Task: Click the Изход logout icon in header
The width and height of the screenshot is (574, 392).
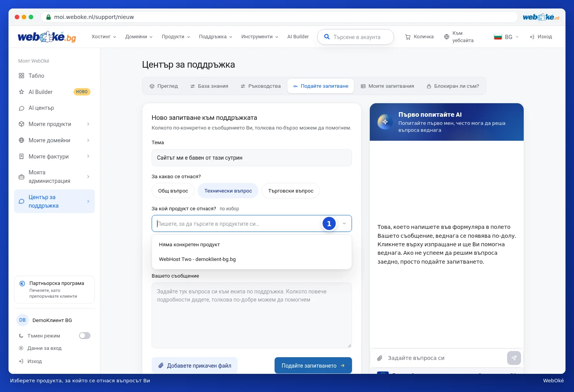Action: click(532, 37)
